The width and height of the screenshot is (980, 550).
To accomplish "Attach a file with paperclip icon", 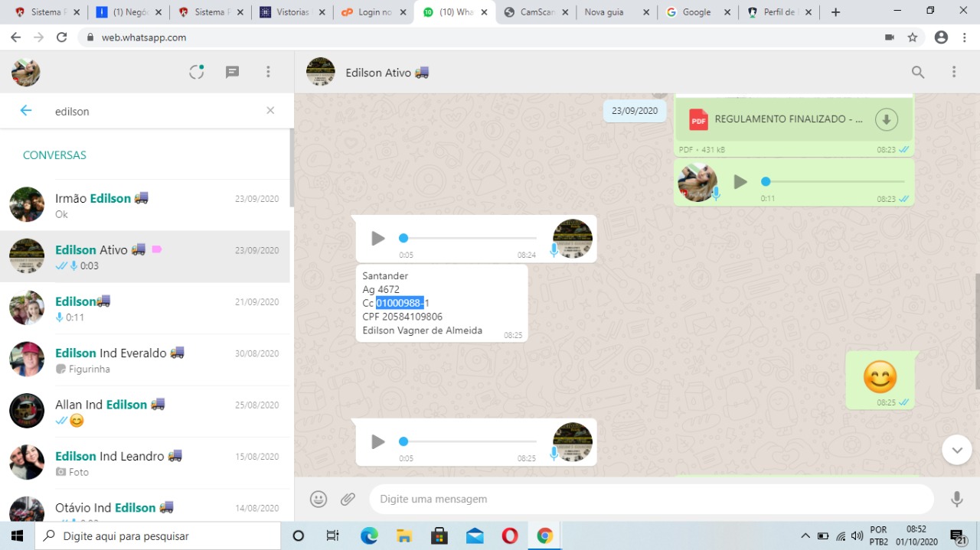I will coord(348,499).
